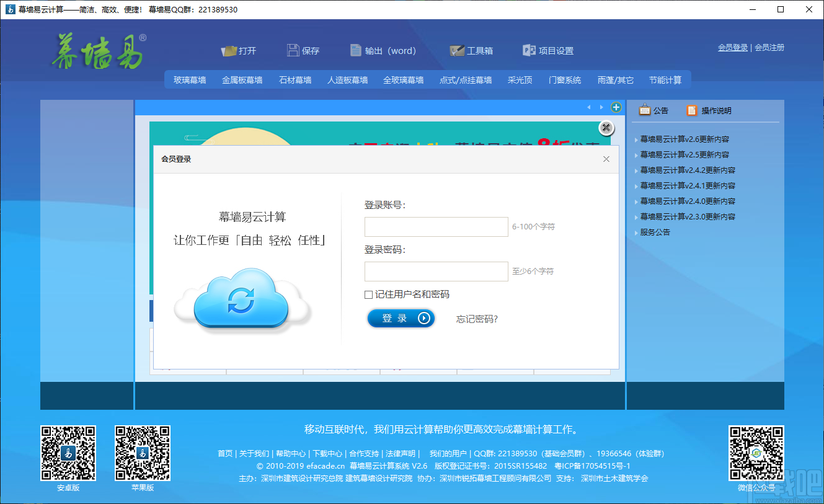Viewport: 824px width, 504px height.
Task: Click the 项目设置 project settings icon
Action: pyautogui.click(x=529, y=50)
